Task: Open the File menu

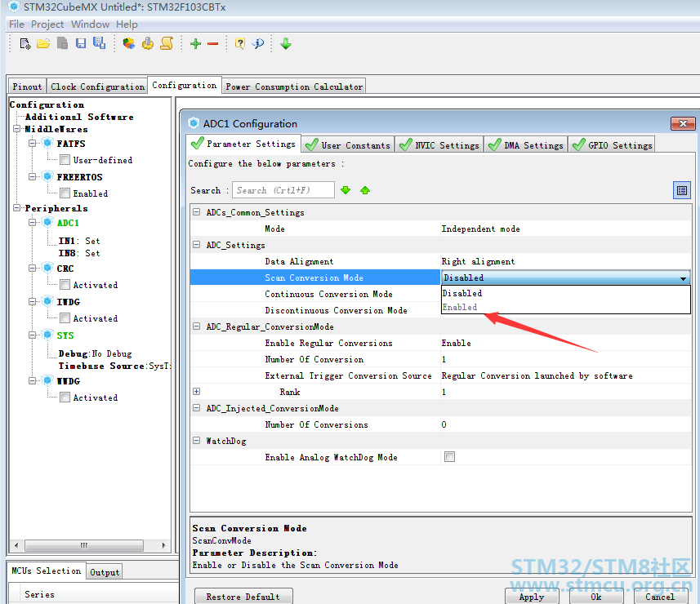Action: point(16,24)
